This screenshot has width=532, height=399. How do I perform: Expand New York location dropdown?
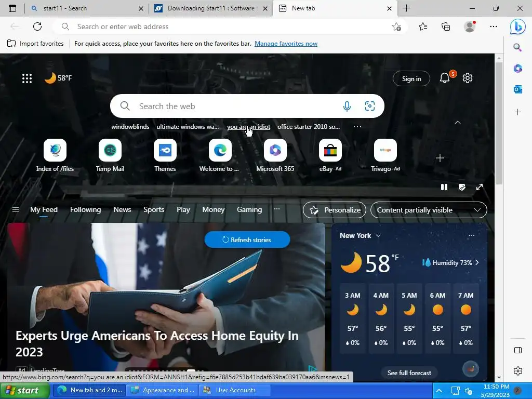click(x=378, y=235)
